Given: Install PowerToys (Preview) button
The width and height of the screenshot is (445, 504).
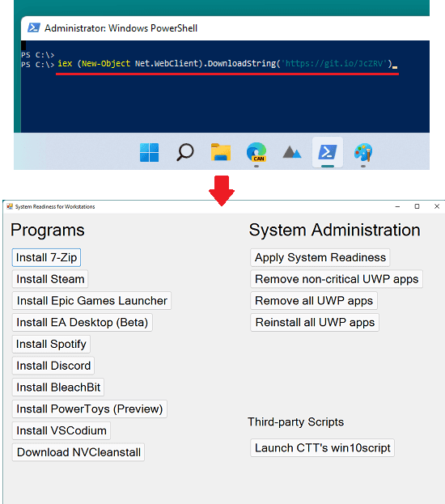Looking at the screenshot, I should 90,409.
